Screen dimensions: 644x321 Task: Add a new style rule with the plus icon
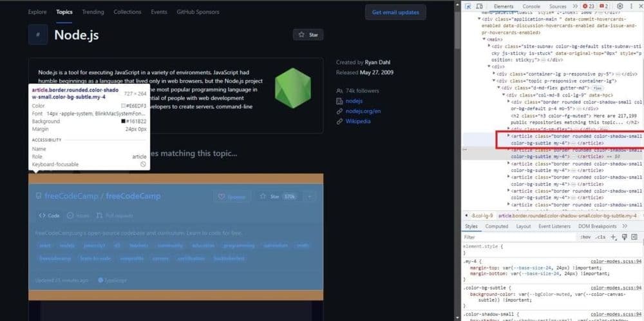613,237
